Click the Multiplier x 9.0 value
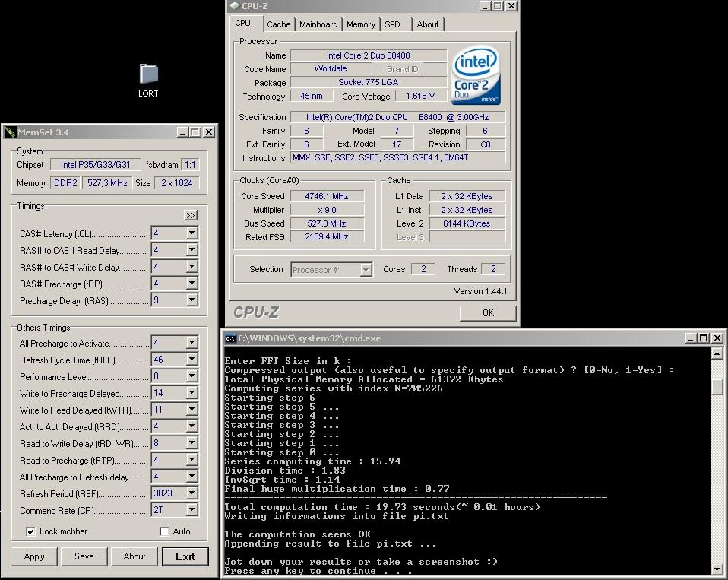The image size is (728, 580). click(x=327, y=210)
